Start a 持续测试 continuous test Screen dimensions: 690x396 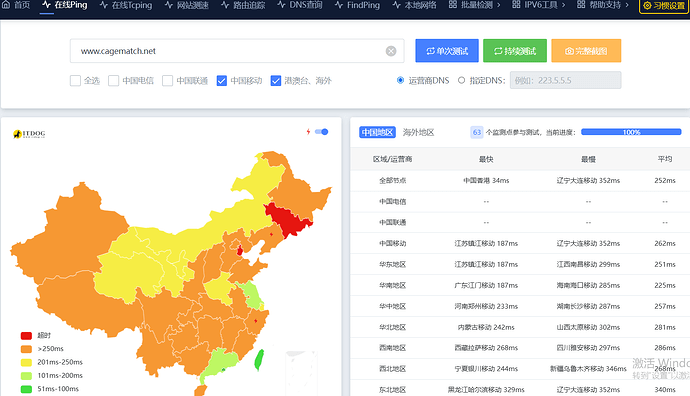tap(515, 51)
